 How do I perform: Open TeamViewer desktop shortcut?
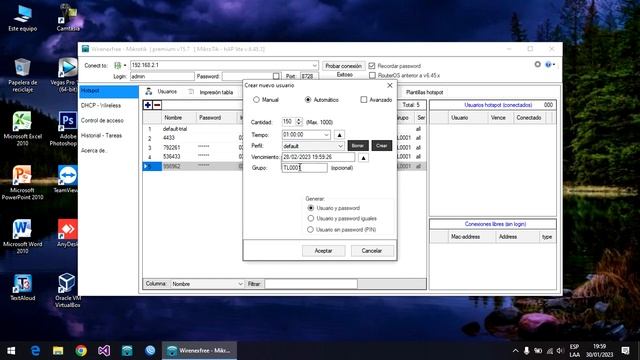[67, 180]
